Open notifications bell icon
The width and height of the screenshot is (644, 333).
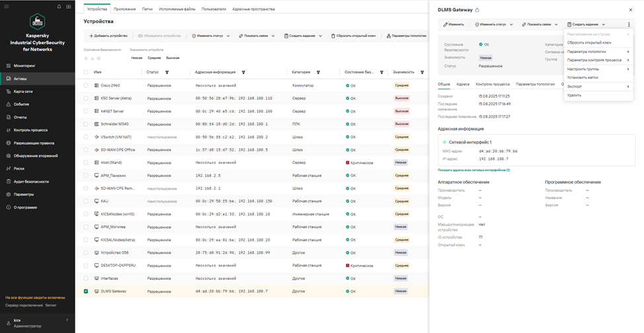pyautogui.click(x=60, y=7)
